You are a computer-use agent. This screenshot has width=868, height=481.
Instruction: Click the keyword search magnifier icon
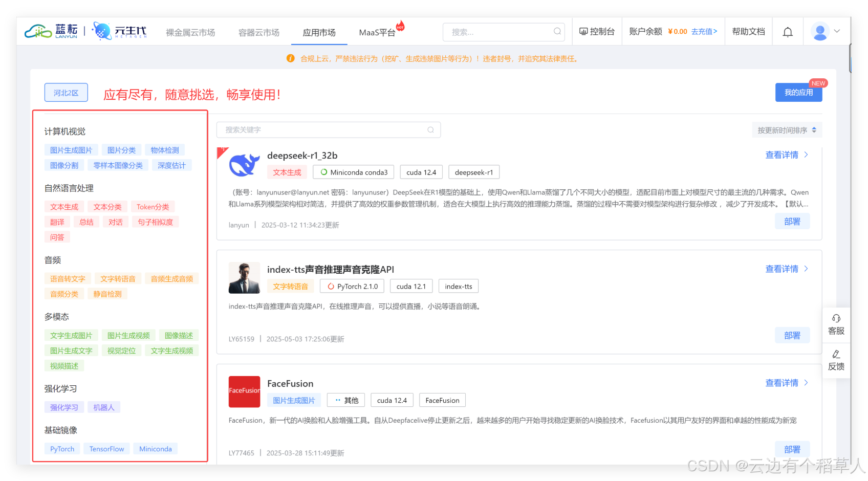coord(431,130)
